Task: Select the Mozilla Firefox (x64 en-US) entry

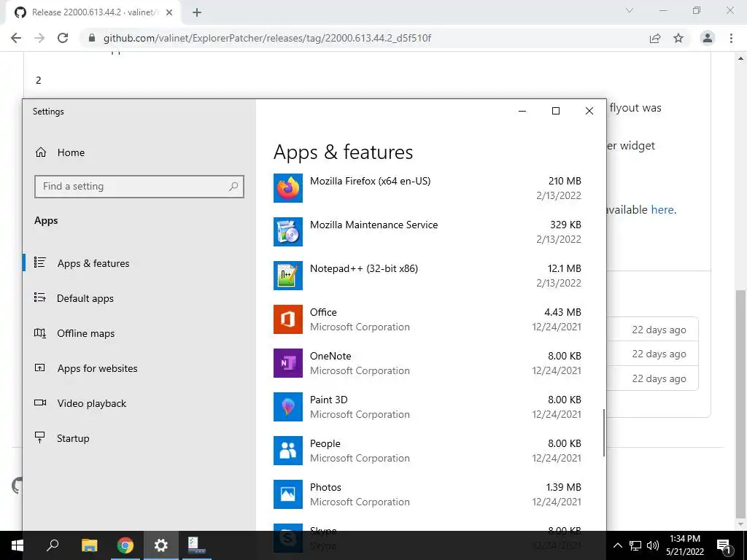Action: (427, 188)
